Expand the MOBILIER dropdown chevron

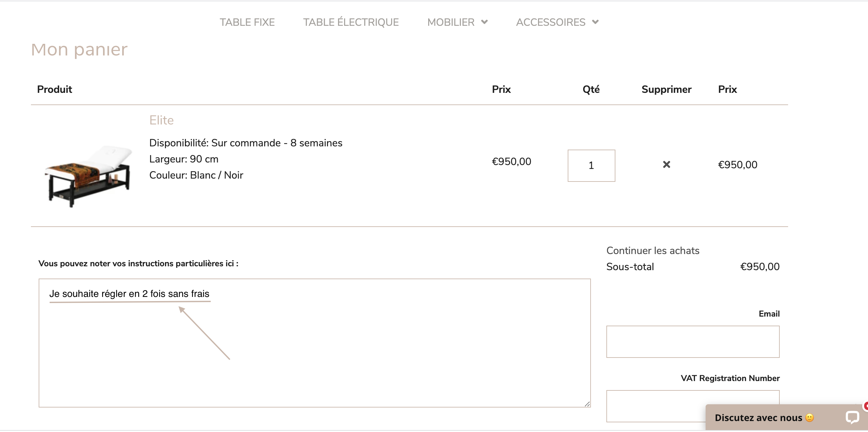(485, 22)
